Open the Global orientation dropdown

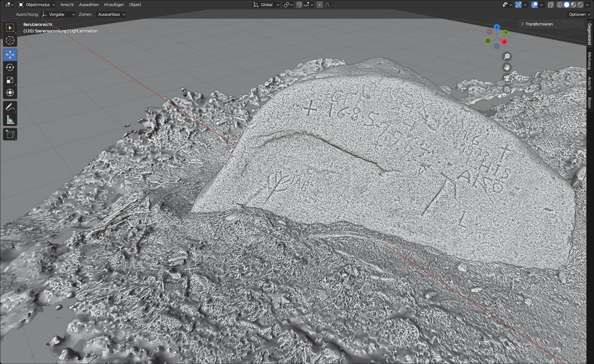point(266,5)
